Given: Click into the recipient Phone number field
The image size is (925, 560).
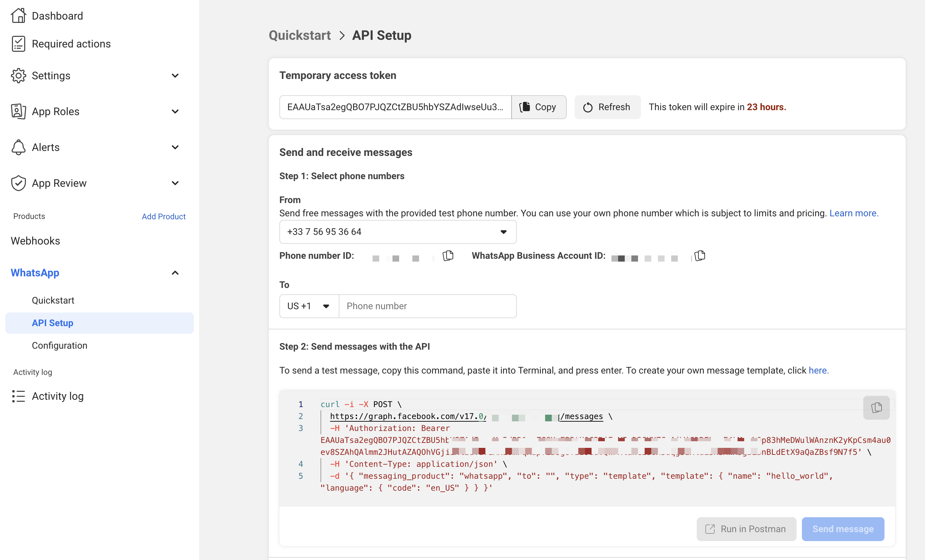Looking at the screenshot, I should click(x=427, y=306).
